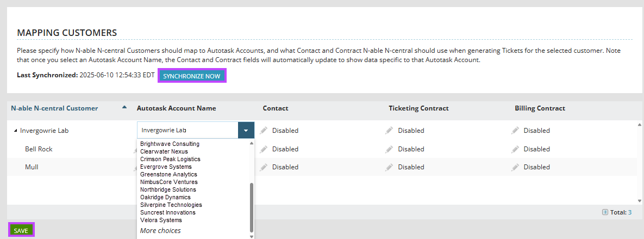Edit Billing Contract pencil for Invergowrie Lab
The height and width of the screenshot is (239, 644).
click(515, 131)
